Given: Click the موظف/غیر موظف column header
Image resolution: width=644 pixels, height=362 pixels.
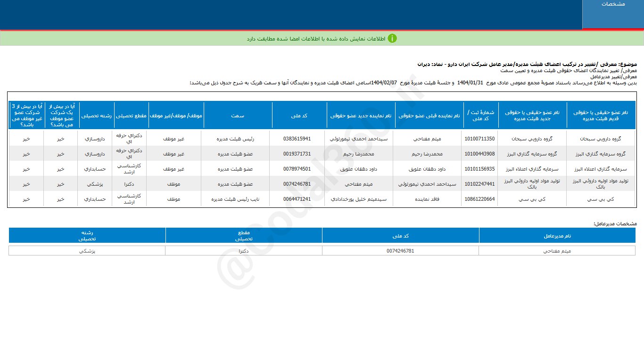Looking at the screenshot, I should [176, 115].
